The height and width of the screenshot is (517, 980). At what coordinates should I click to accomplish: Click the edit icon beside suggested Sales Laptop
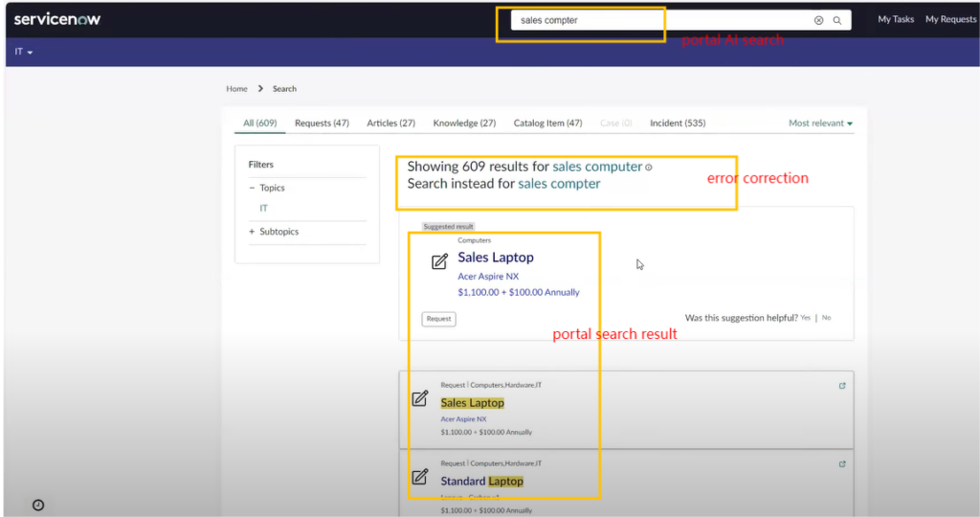(439, 261)
